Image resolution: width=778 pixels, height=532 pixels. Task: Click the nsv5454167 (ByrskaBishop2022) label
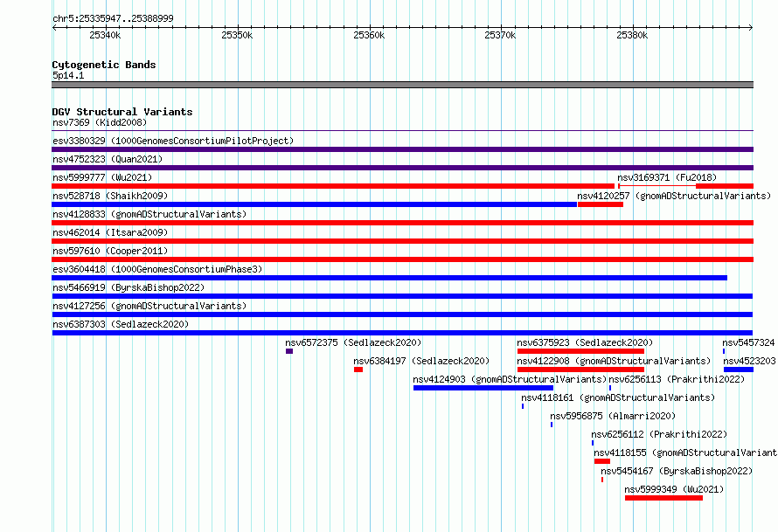677,471
